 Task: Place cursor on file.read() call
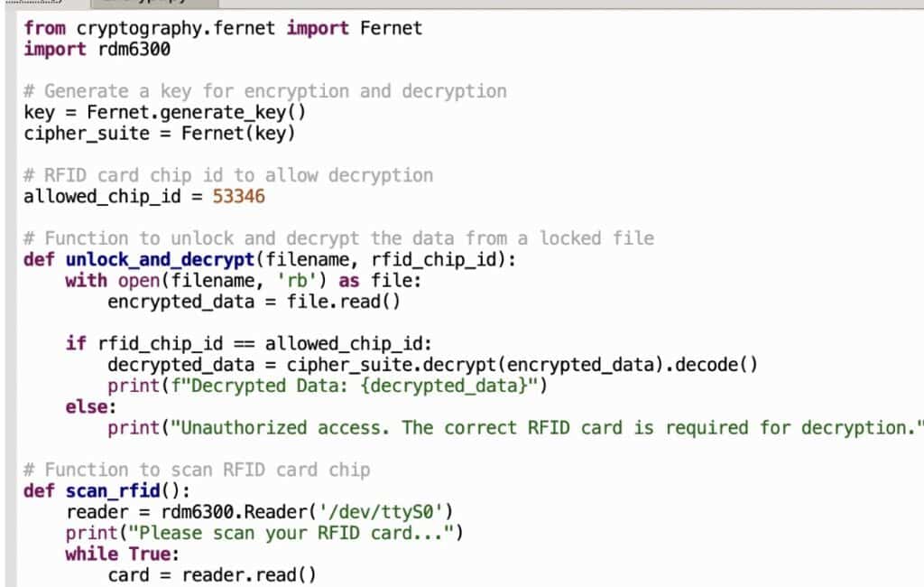point(343,301)
